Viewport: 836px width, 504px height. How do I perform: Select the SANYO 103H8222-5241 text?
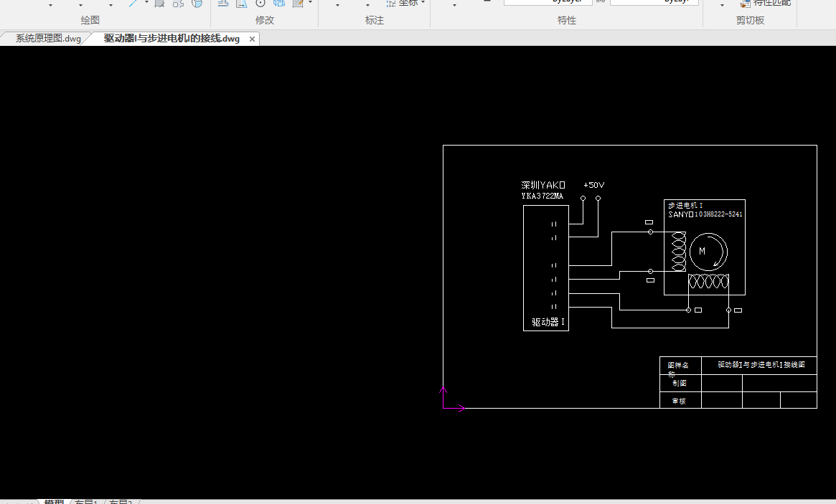pos(705,214)
